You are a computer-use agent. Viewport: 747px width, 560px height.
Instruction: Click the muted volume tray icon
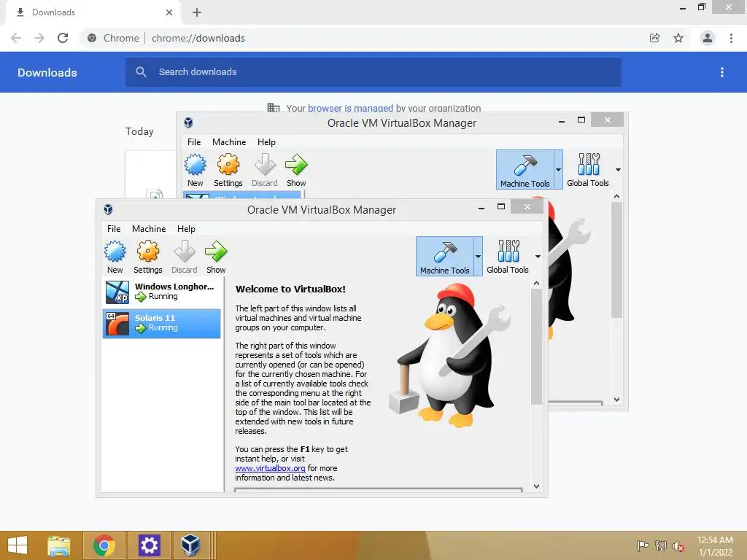(678, 546)
